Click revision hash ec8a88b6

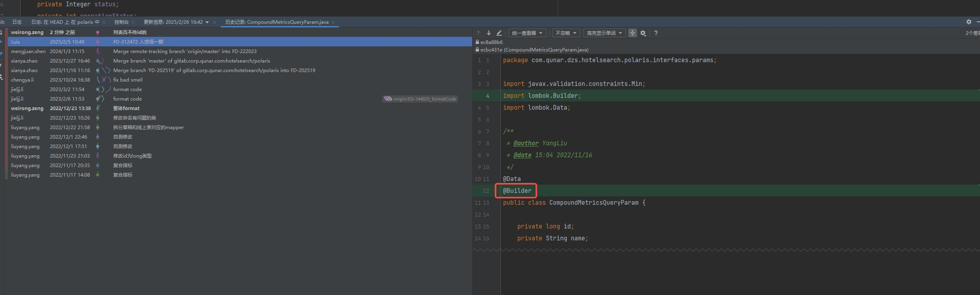coord(492,42)
